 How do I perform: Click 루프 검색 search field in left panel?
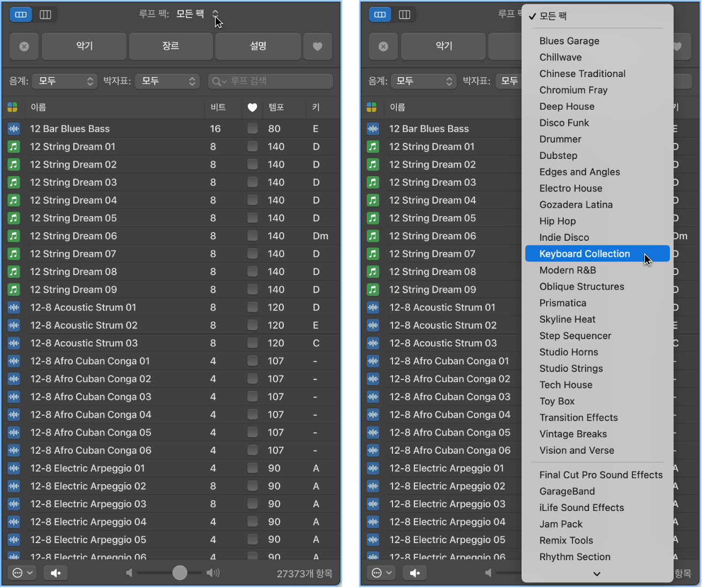tap(270, 81)
